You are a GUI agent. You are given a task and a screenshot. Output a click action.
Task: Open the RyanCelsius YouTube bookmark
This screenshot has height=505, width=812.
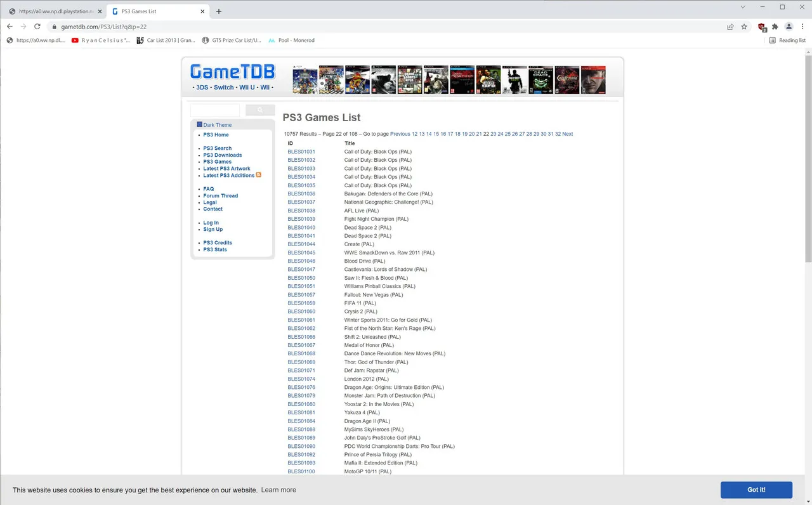(x=101, y=40)
